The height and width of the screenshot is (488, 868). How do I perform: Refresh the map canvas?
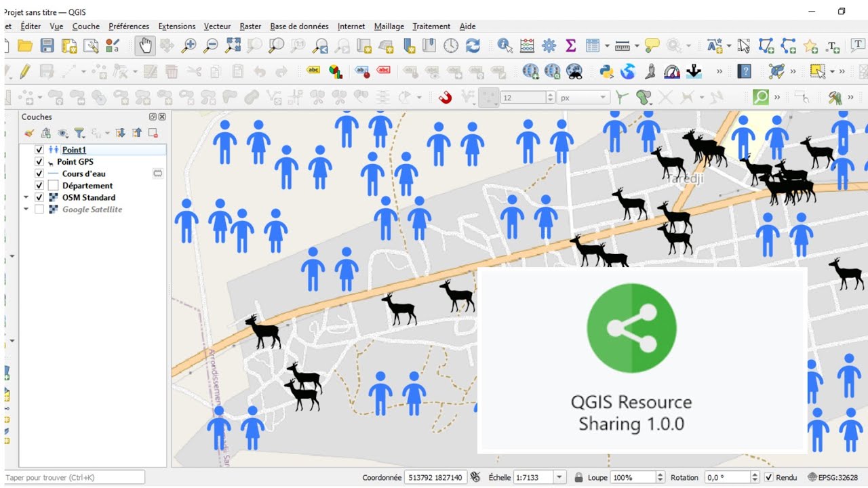[473, 45]
